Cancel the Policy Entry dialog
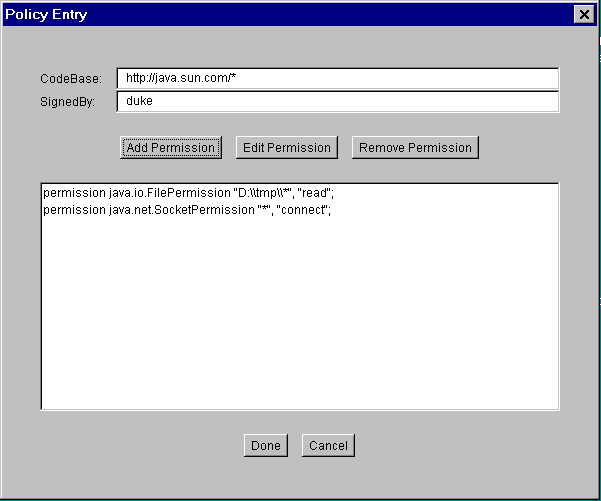Screen dimensions: 601x501 click(328, 446)
